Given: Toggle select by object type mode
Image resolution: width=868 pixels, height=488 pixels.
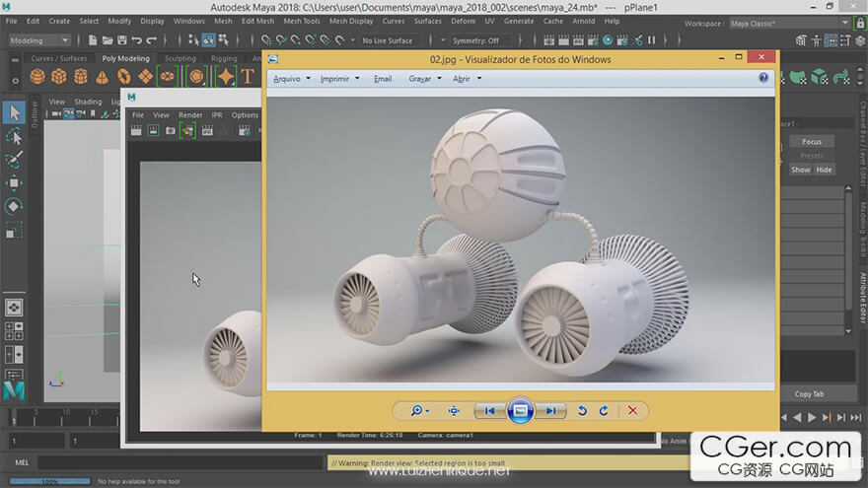Looking at the screenshot, I should (x=209, y=39).
